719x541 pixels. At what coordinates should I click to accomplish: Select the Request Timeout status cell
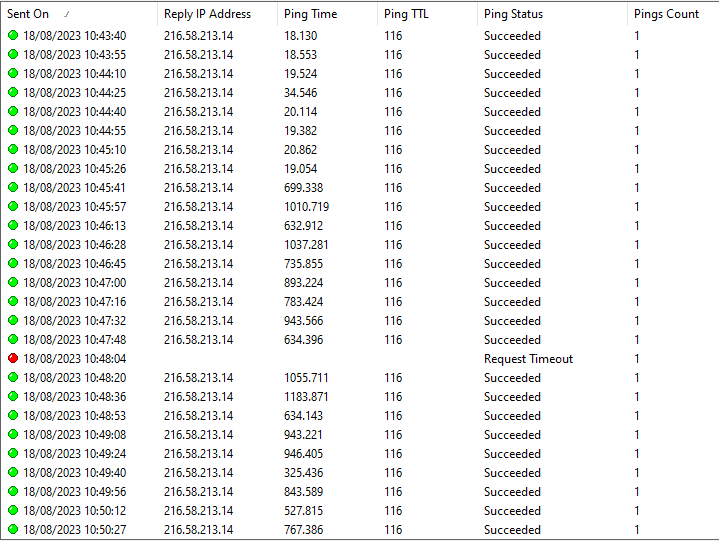pyautogui.click(x=528, y=359)
